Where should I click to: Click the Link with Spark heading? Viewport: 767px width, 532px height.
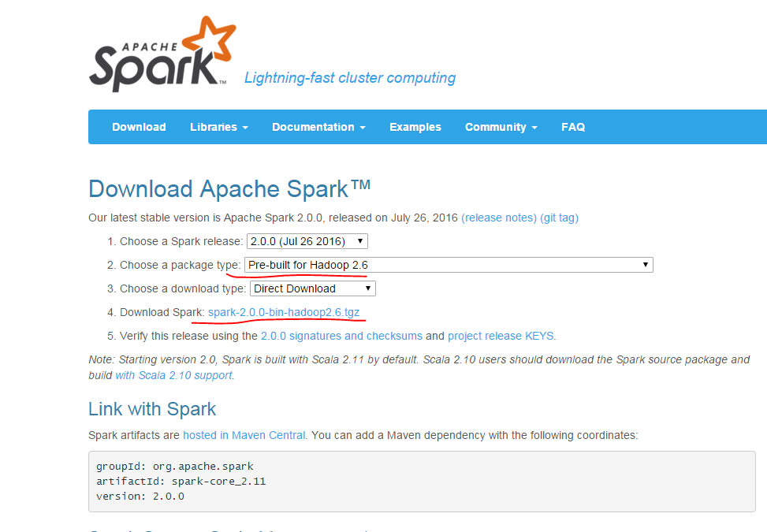pos(152,409)
